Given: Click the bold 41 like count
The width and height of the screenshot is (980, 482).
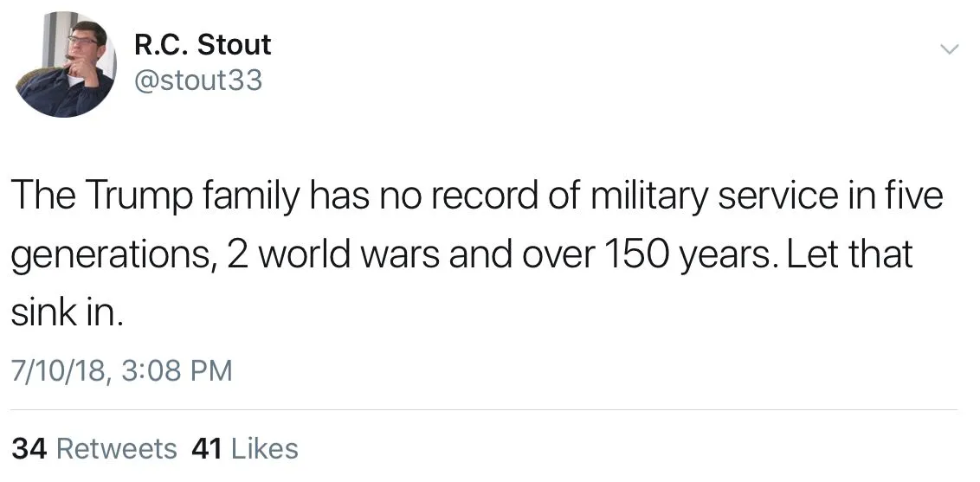Looking at the screenshot, I should pyautogui.click(x=206, y=448).
